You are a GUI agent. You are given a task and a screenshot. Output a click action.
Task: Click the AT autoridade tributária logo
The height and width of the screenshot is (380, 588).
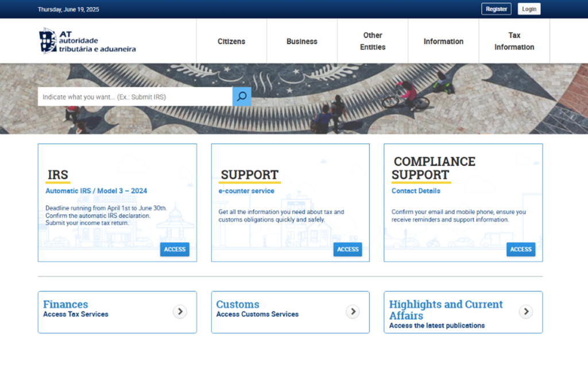click(87, 41)
